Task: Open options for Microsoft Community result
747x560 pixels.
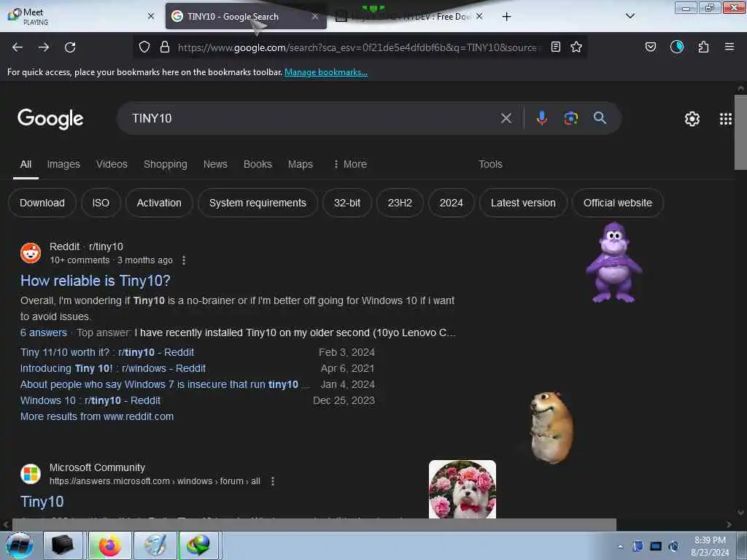Action: pyautogui.click(x=273, y=481)
